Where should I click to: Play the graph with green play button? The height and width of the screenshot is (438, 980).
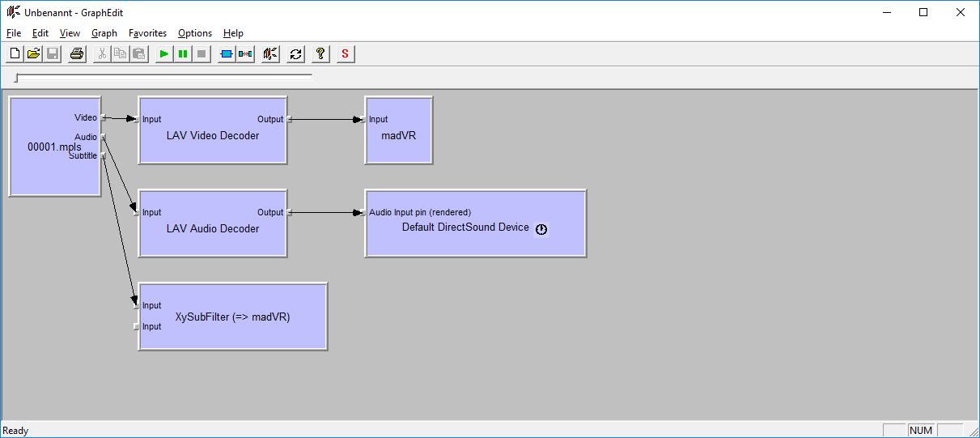[x=164, y=54]
